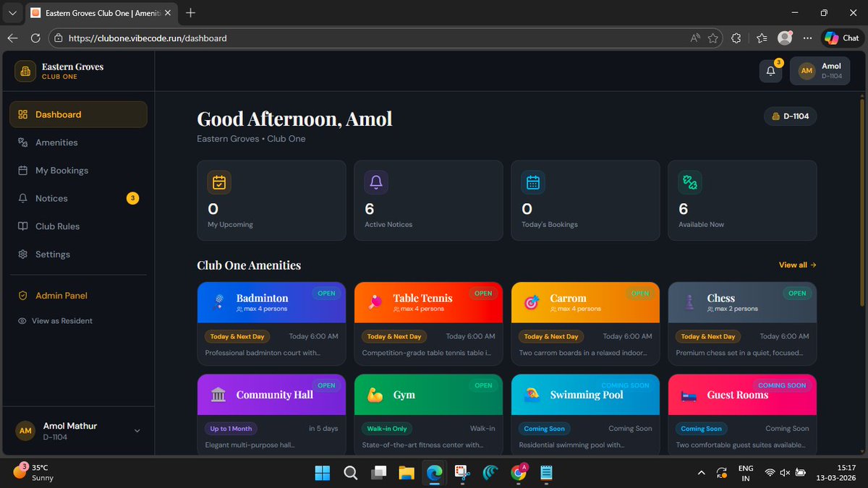Click the Guest Rooms bed icon
The height and width of the screenshot is (488, 868).
pos(689,395)
